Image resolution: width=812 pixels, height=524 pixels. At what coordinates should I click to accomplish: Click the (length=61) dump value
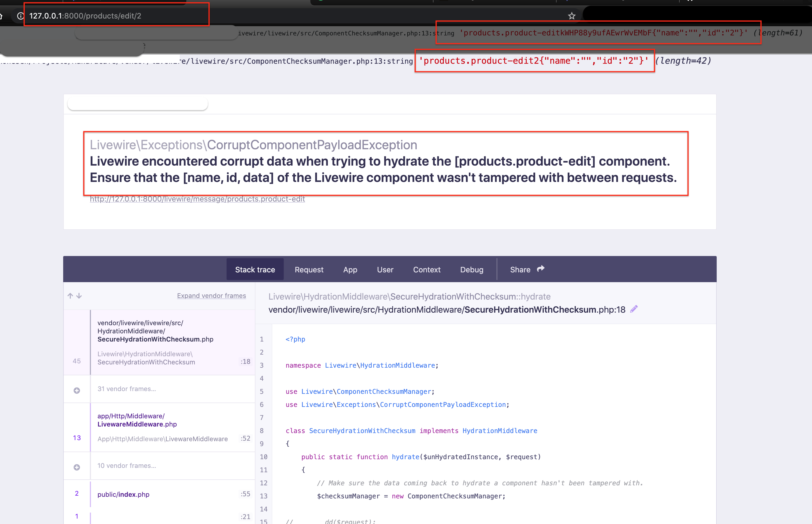778,33
